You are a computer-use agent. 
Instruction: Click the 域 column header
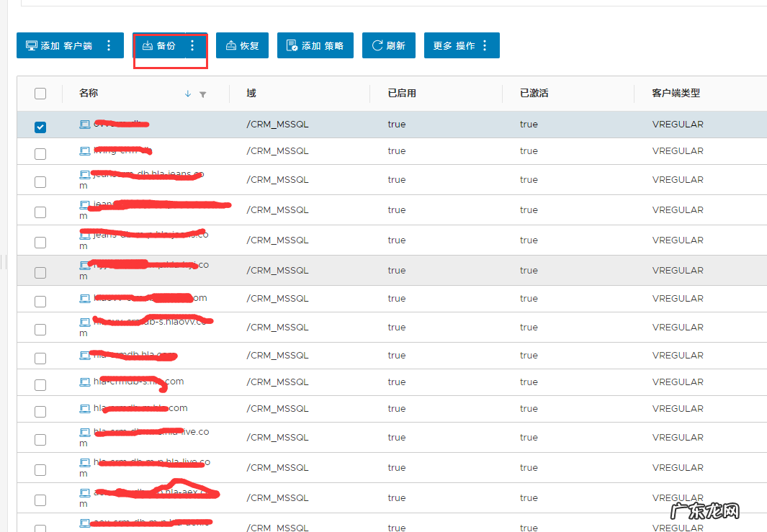(251, 93)
